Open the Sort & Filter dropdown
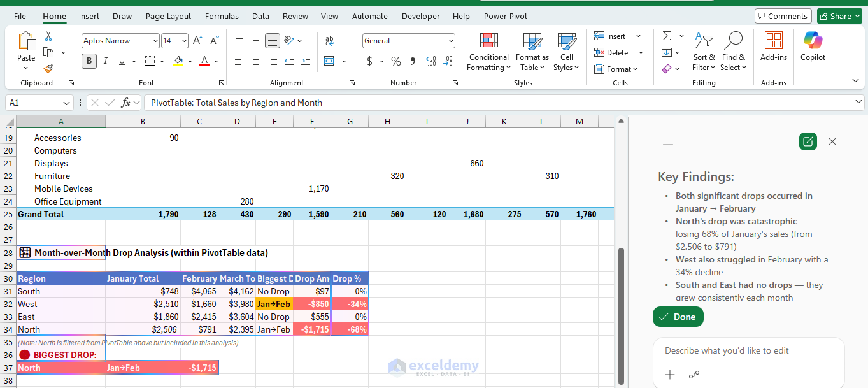868x388 pixels. 704,52
